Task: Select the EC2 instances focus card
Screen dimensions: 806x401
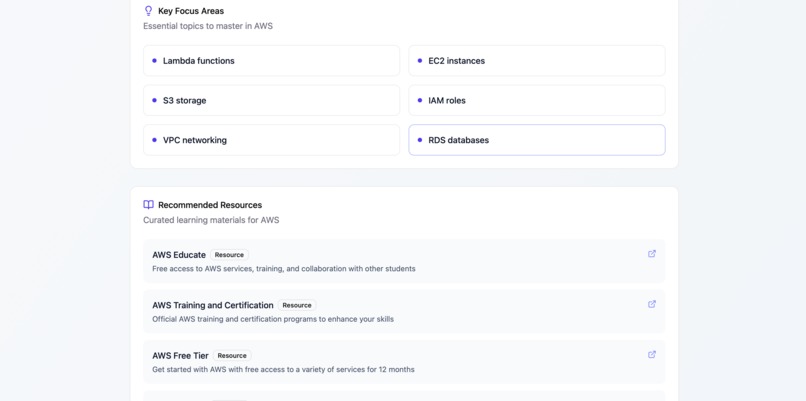Action: click(x=537, y=61)
